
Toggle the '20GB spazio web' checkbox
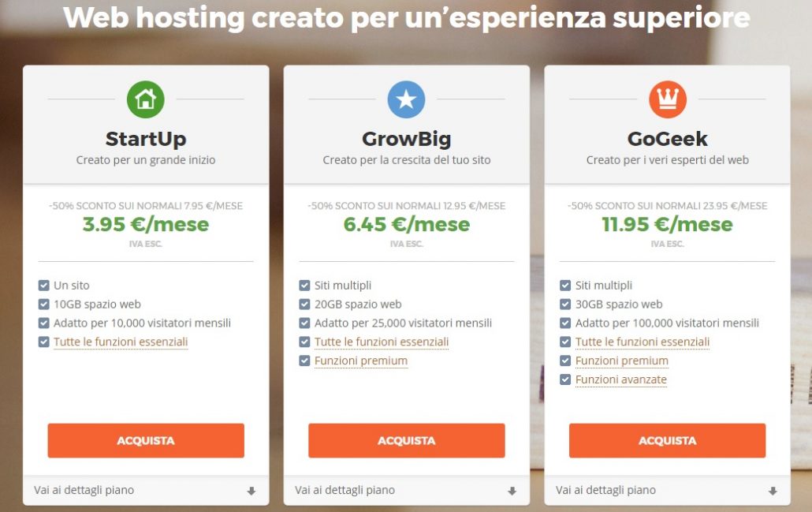coord(304,305)
